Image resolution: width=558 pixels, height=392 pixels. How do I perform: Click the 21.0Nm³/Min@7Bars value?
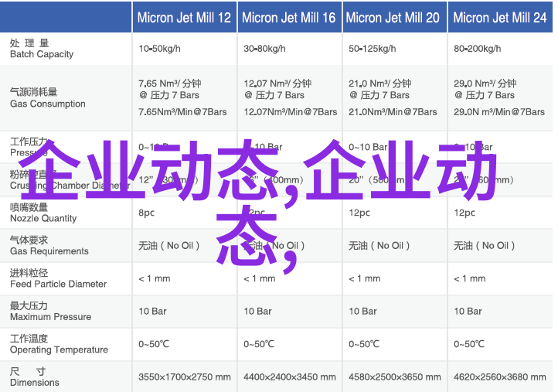pos(393,112)
